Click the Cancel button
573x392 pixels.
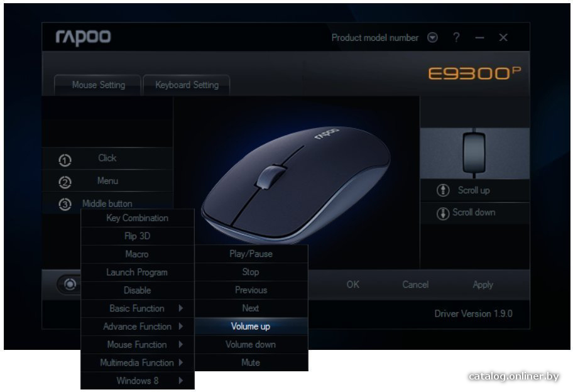click(415, 285)
